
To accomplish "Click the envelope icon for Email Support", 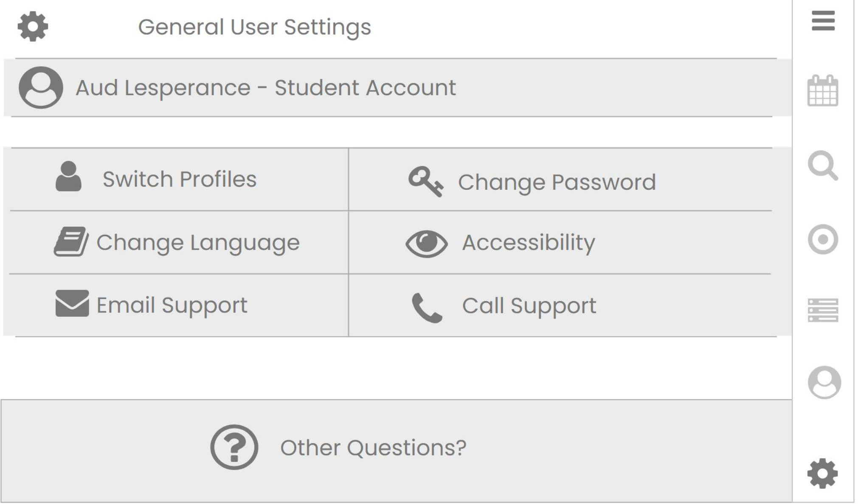I will (72, 304).
